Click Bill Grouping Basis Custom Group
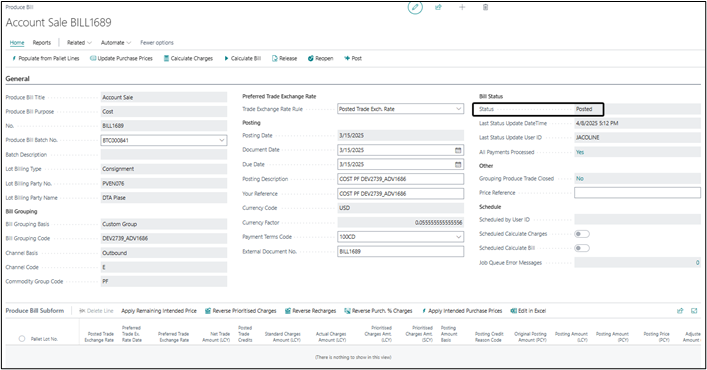707x370 pixels. point(119,224)
